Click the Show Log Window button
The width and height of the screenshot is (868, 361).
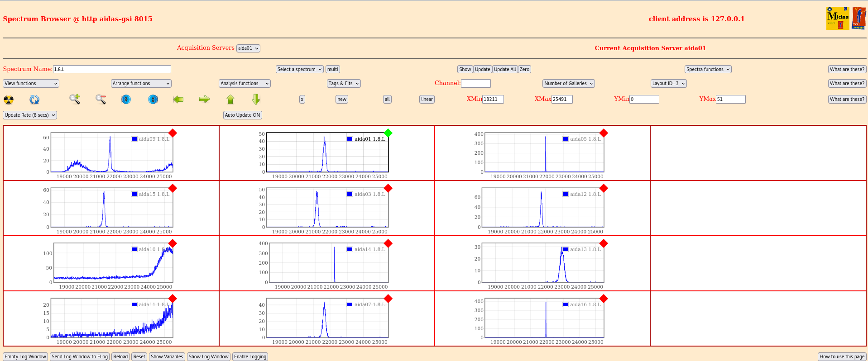(209, 356)
